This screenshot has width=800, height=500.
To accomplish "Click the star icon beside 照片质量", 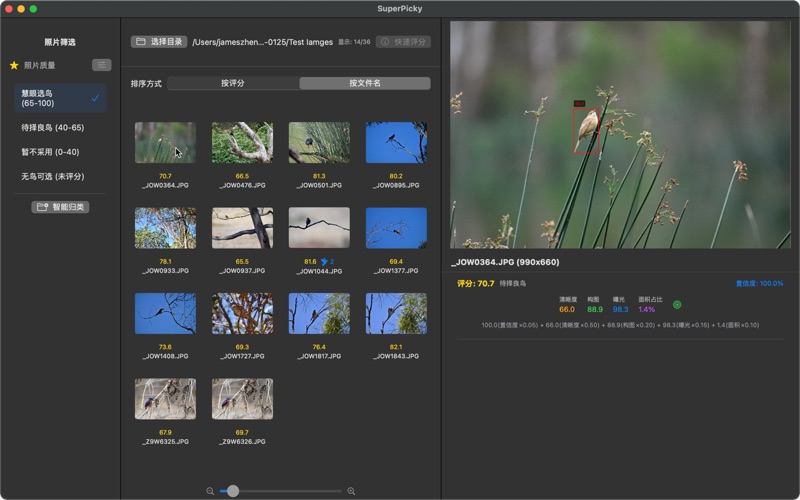I will pos(14,65).
